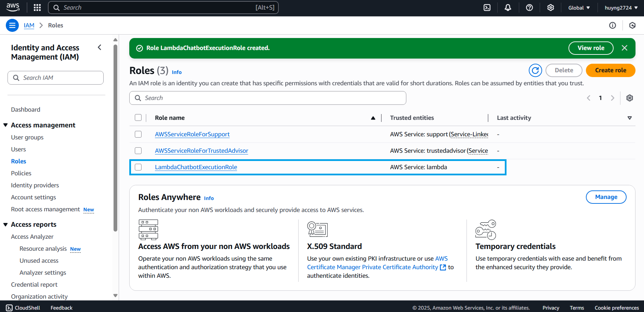Open the LambdaChatbotExecutionRole link
The height and width of the screenshot is (312, 644).
(196, 167)
